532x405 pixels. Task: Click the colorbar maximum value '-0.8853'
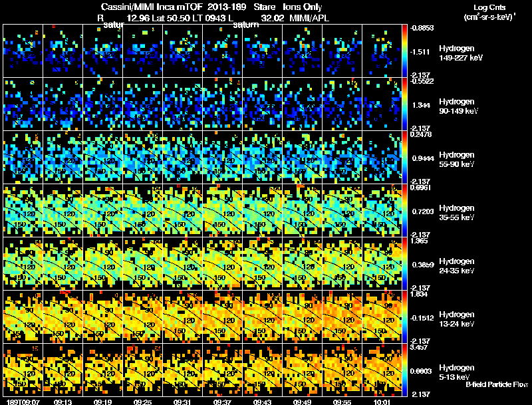422,28
